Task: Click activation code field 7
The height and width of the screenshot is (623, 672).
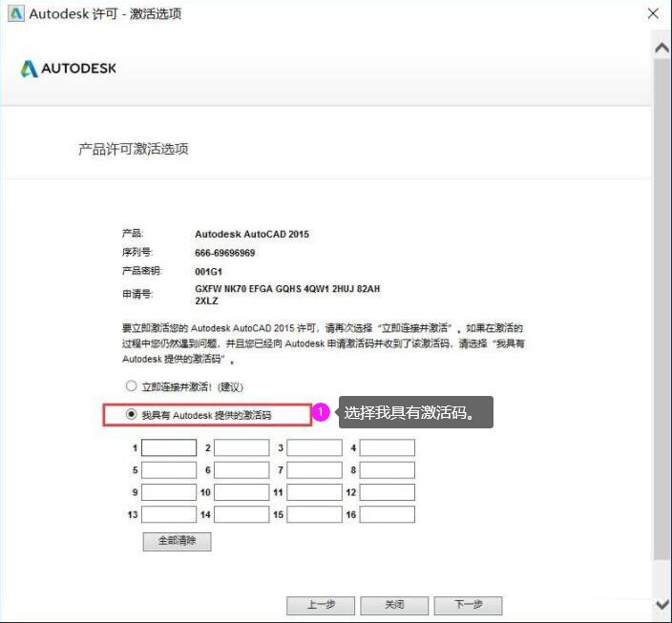Action: [315, 470]
